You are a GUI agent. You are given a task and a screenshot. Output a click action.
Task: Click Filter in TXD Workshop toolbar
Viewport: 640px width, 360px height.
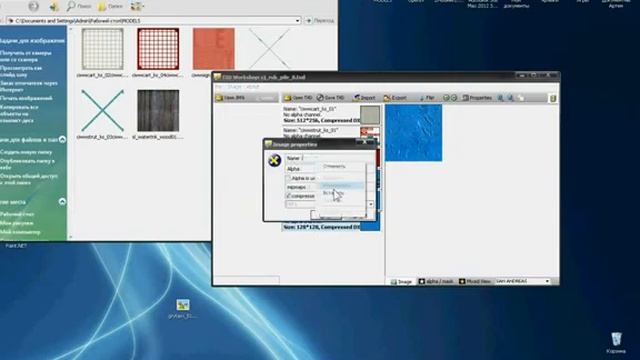pos(427,98)
